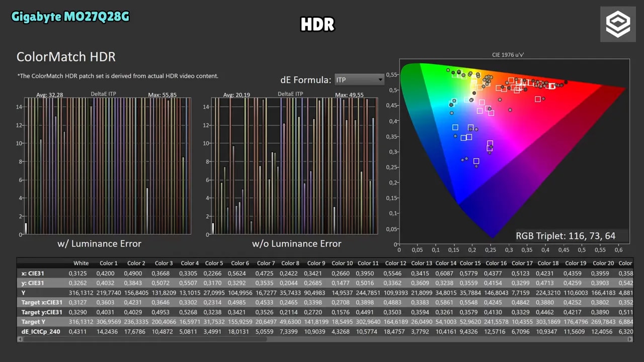
Task: Select the Color 10 column header
Action: coord(342,263)
